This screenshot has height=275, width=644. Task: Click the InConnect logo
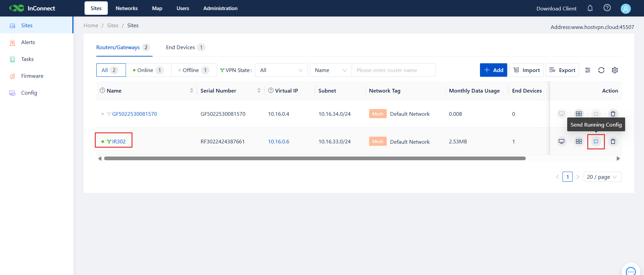tap(32, 8)
